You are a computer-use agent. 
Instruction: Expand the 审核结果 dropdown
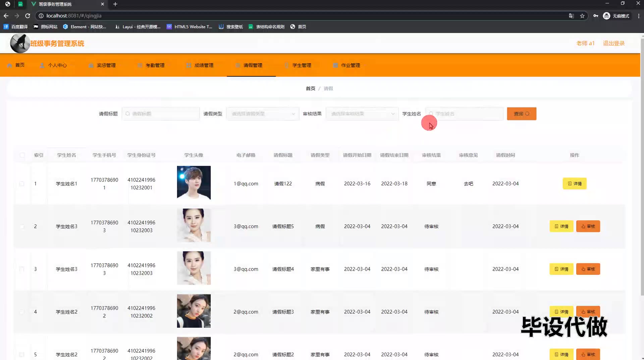click(x=362, y=114)
